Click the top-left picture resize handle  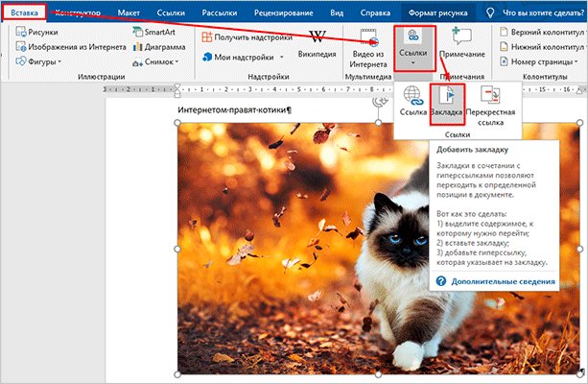pyautogui.click(x=177, y=123)
